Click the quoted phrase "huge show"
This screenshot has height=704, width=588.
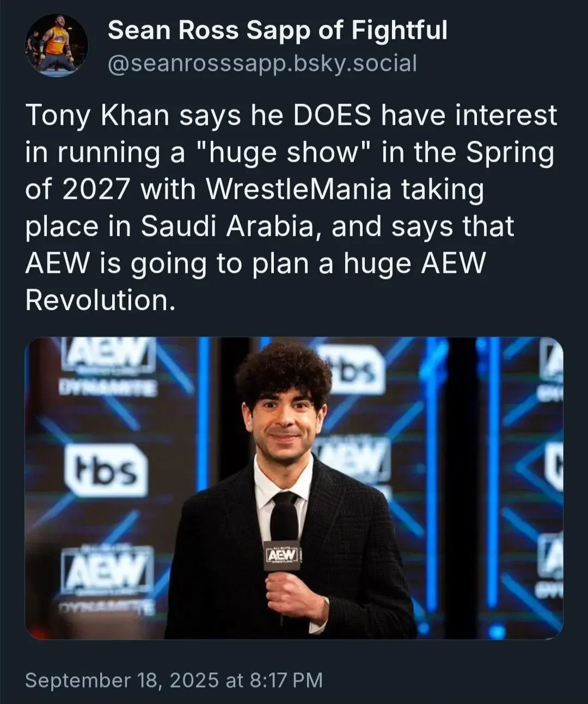(287, 153)
